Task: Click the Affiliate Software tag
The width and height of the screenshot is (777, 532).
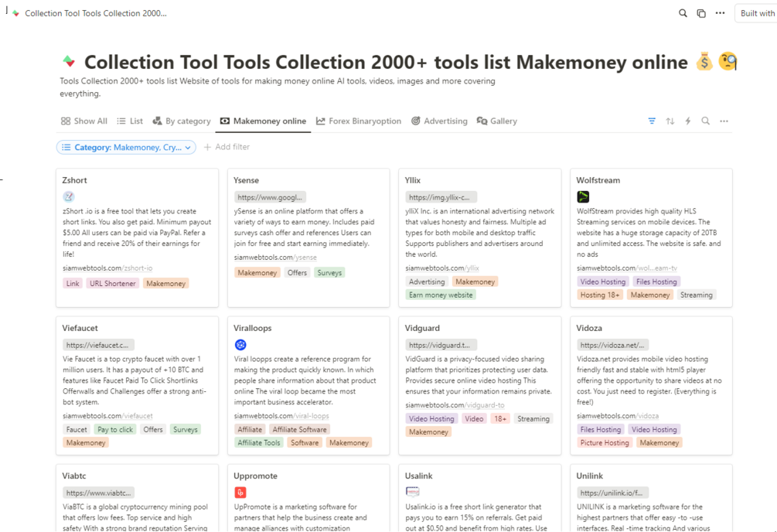Action: coord(299,430)
